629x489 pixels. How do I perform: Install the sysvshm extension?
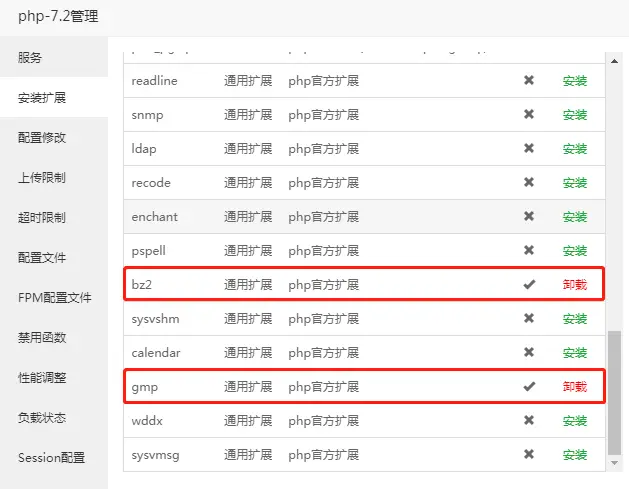pyautogui.click(x=575, y=319)
